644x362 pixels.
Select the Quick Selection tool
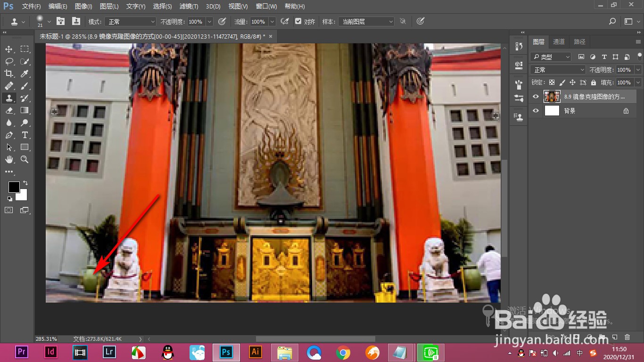25,62
